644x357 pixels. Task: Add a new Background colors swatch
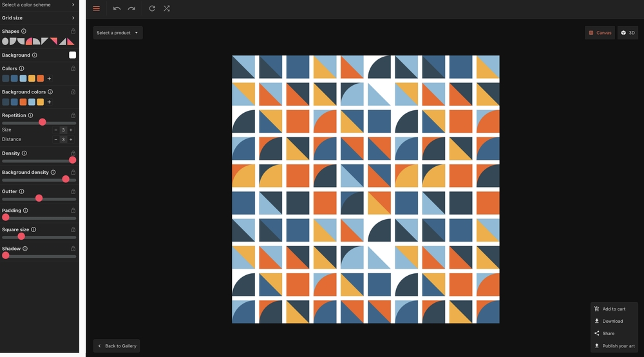(50, 102)
